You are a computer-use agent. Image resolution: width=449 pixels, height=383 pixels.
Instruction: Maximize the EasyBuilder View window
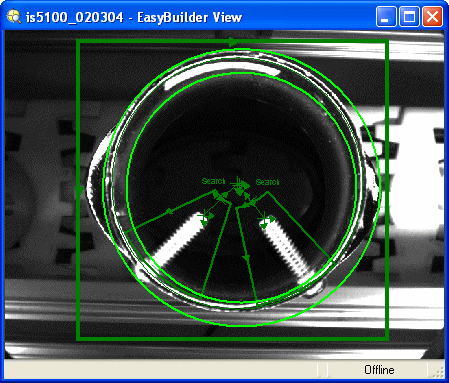[x=409, y=17]
